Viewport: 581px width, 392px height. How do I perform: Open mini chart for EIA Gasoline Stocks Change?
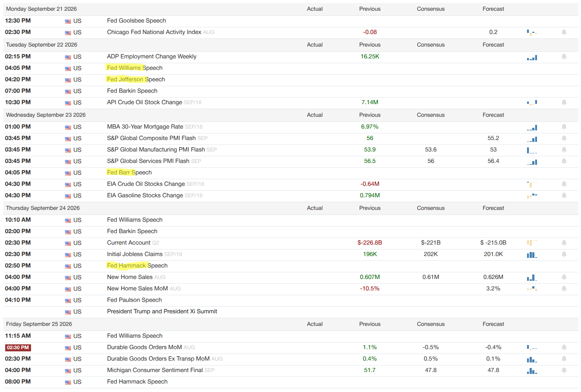[x=532, y=196]
